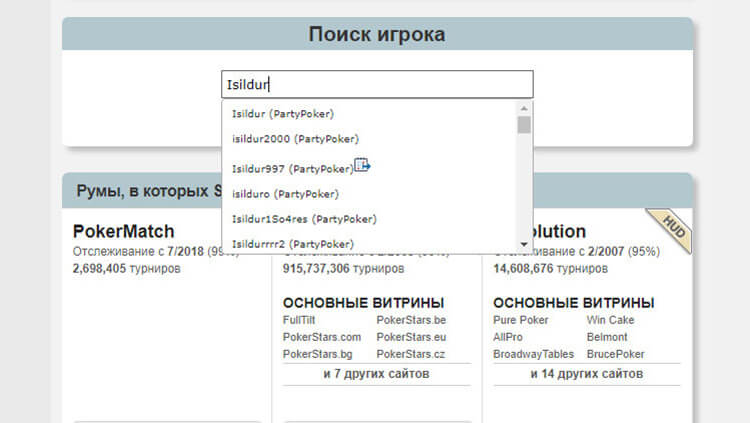The width and height of the screenshot is (750, 423).
Task: Click the '2,698,405 турниров' text
Action: (x=126, y=268)
